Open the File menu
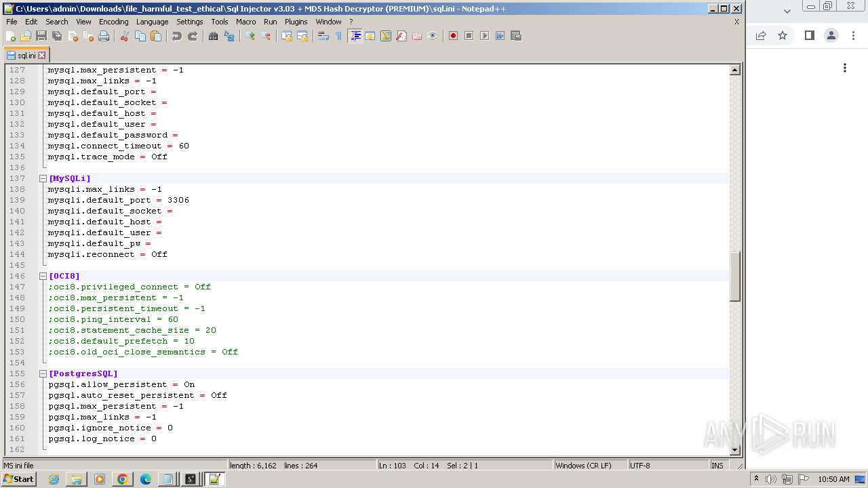868x488 pixels. 12,22
